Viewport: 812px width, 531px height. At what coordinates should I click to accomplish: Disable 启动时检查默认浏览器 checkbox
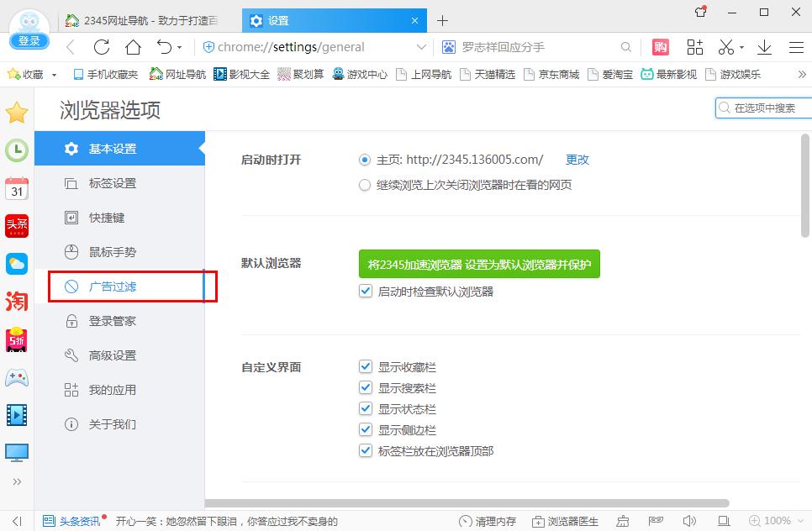[366, 291]
